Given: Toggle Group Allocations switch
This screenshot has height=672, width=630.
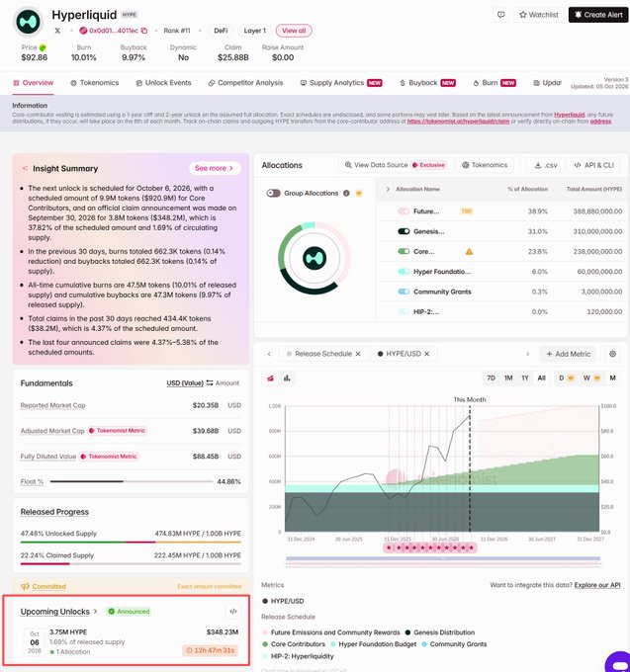Looking at the screenshot, I should tap(274, 193).
